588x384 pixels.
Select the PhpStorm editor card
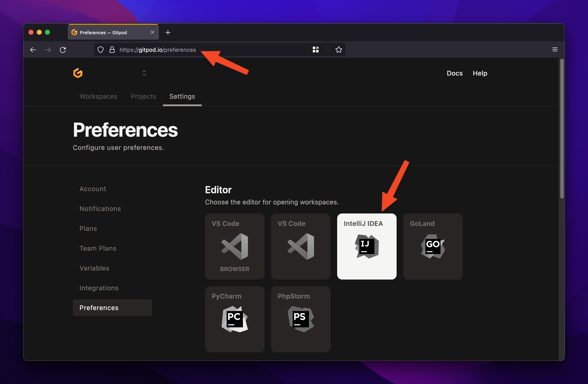[x=301, y=319]
